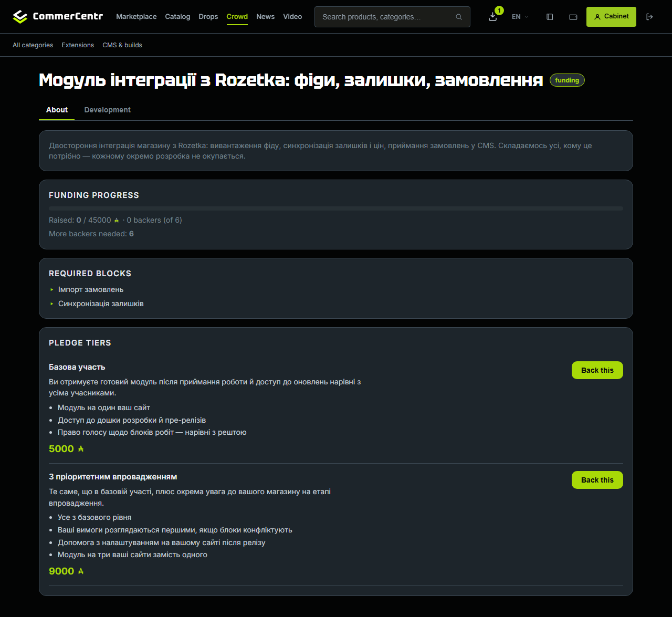
Task: Click Доступ до дошки розробки bullet
Action: [x=132, y=420]
